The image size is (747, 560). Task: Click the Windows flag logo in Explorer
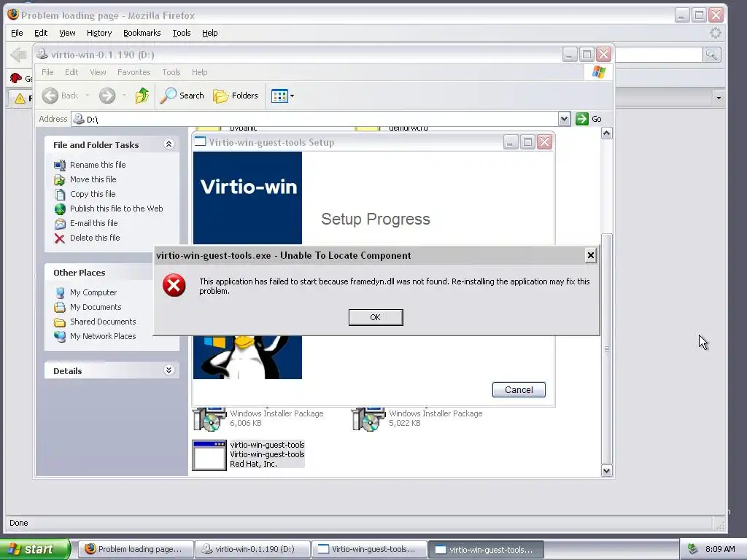pos(598,72)
